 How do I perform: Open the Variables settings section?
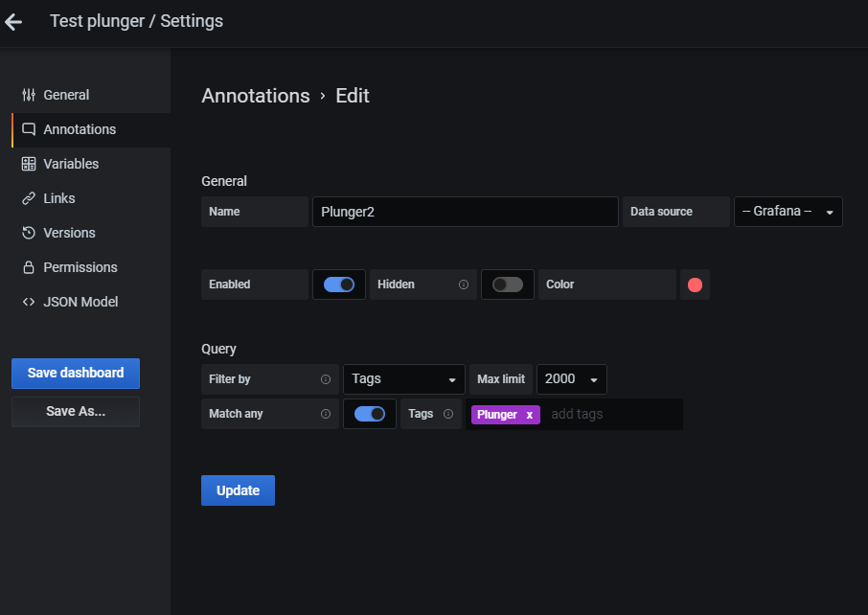91,164
